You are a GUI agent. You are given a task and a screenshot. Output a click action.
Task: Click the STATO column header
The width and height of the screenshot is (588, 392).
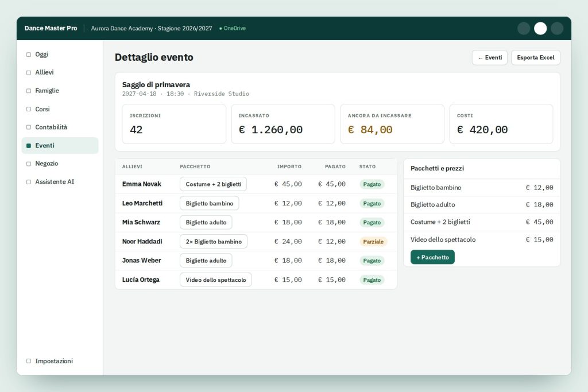[367, 166]
